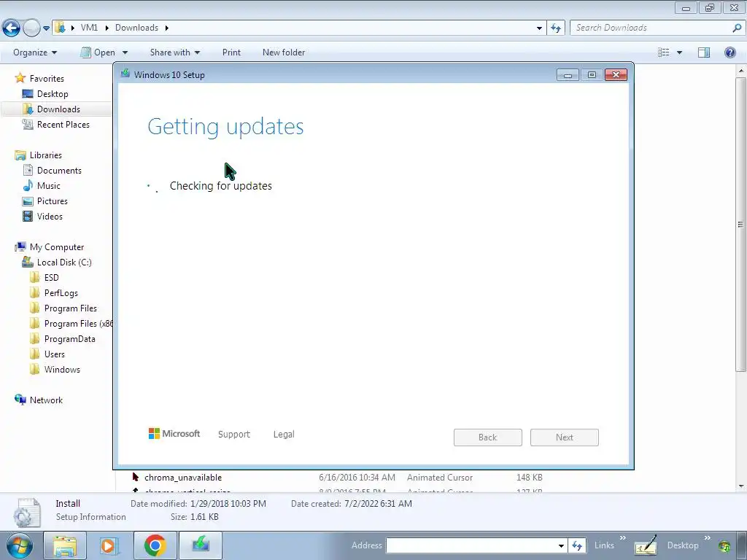Viewport: 747px width, 560px height.
Task: Open the Videos library
Action: pyautogui.click(x=50, y=216)
